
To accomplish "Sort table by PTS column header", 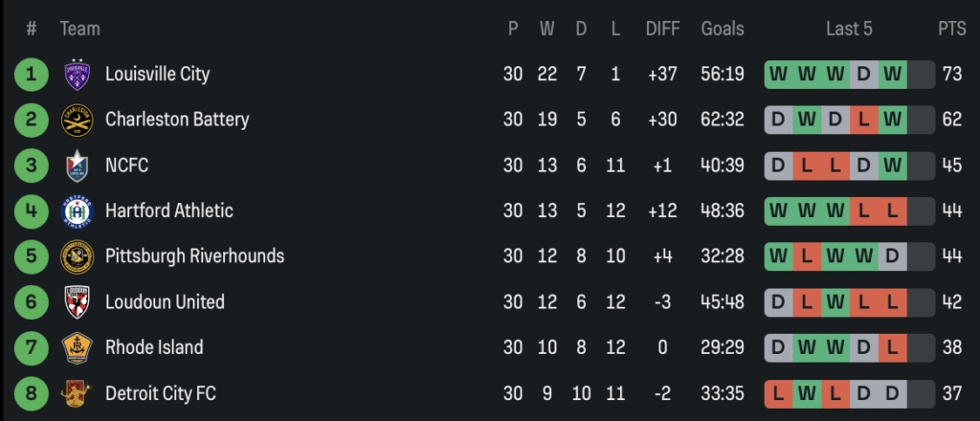I will tap(951, 29).
